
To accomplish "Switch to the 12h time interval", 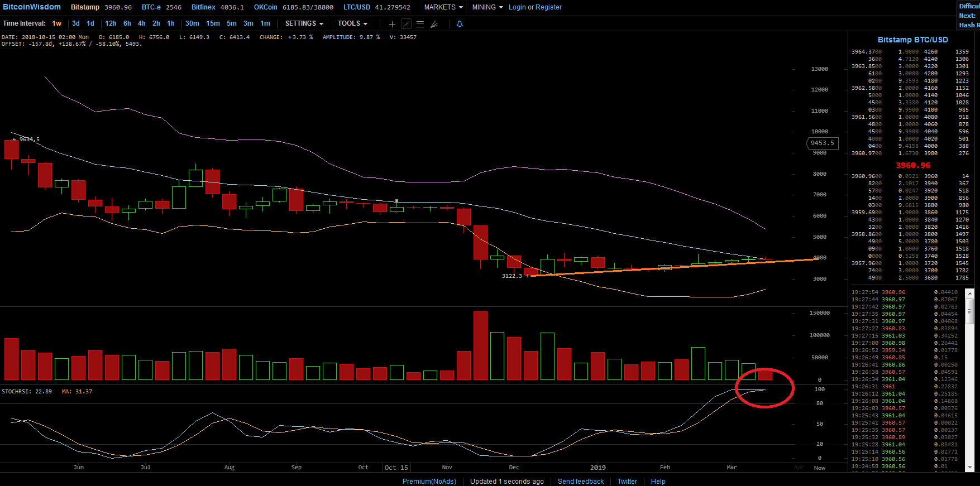I will pos(111,23).
